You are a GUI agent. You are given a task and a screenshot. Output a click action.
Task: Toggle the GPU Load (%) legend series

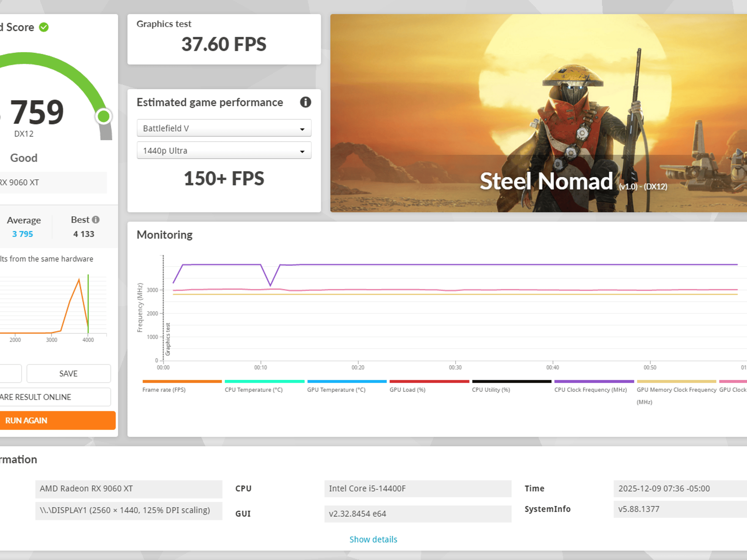[429, 386]
